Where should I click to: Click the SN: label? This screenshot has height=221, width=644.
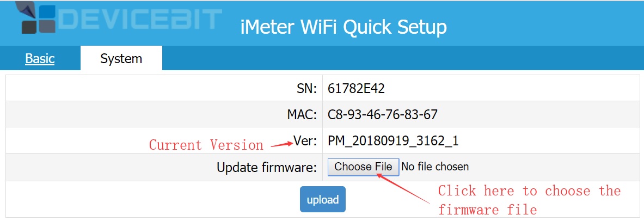(306, 88)
